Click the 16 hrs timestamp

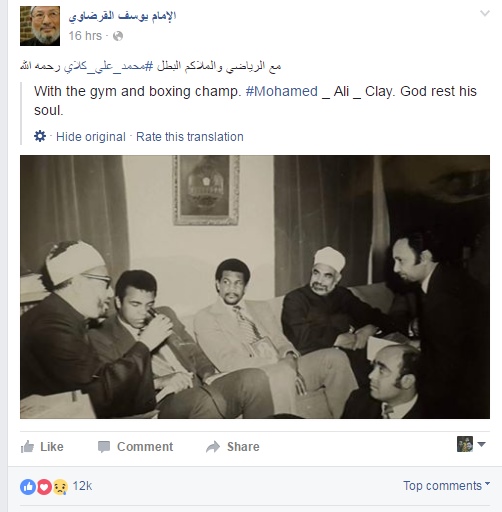[x=85, y=36]
